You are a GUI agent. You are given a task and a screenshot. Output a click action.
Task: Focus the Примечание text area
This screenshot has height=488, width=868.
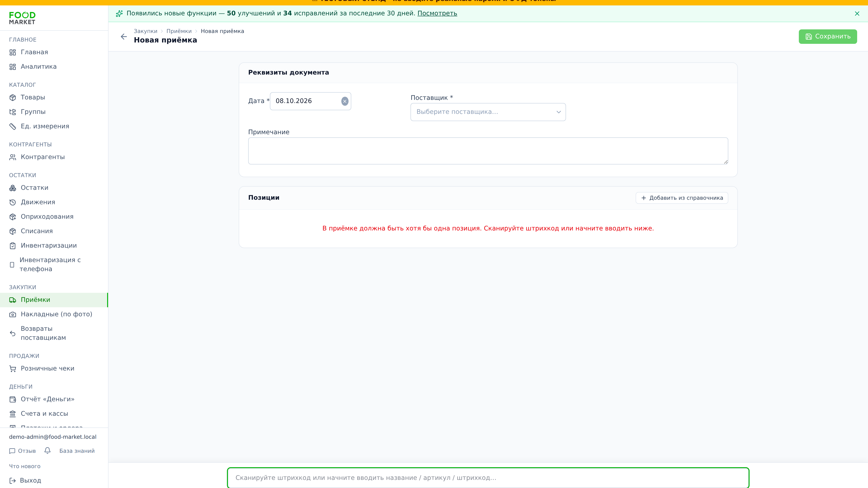tap(488, 151)
